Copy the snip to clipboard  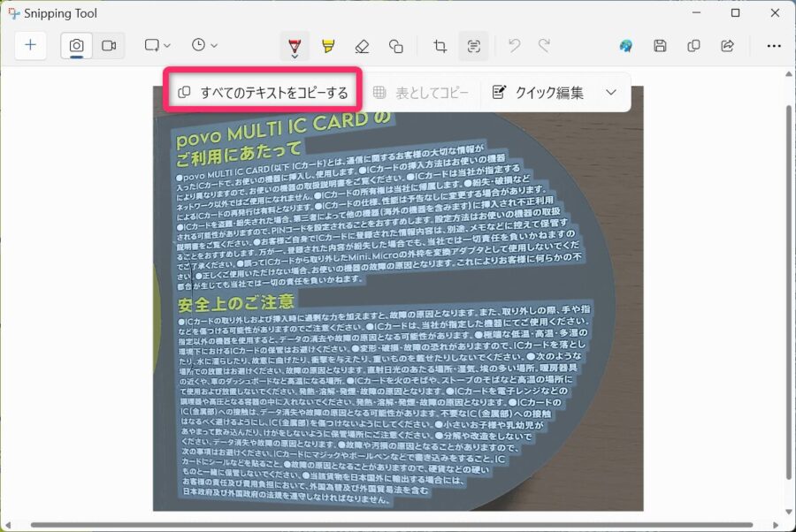click(693, 45)
